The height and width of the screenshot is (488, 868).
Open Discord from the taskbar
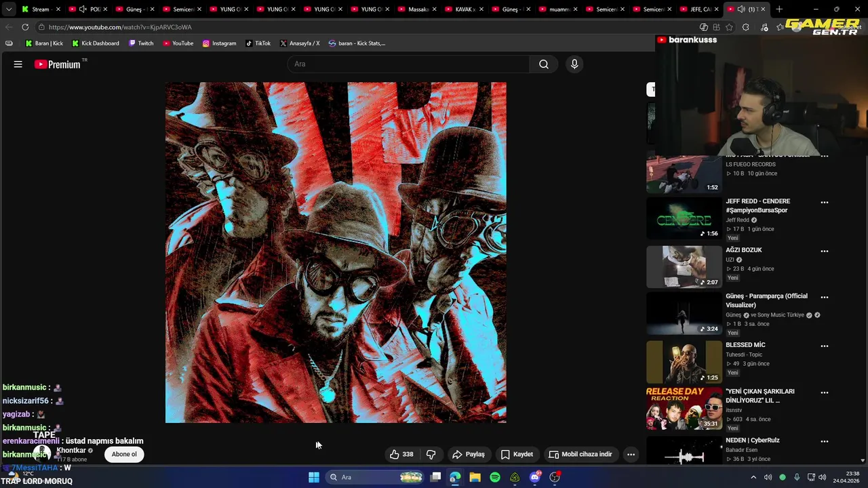(535, 477)
